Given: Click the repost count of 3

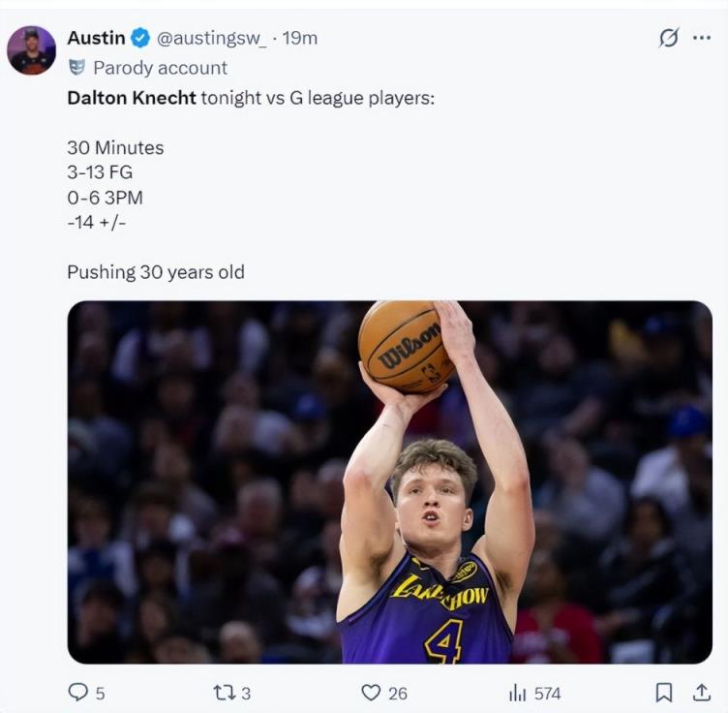Looking at the screenshot, I should point(246,693).
